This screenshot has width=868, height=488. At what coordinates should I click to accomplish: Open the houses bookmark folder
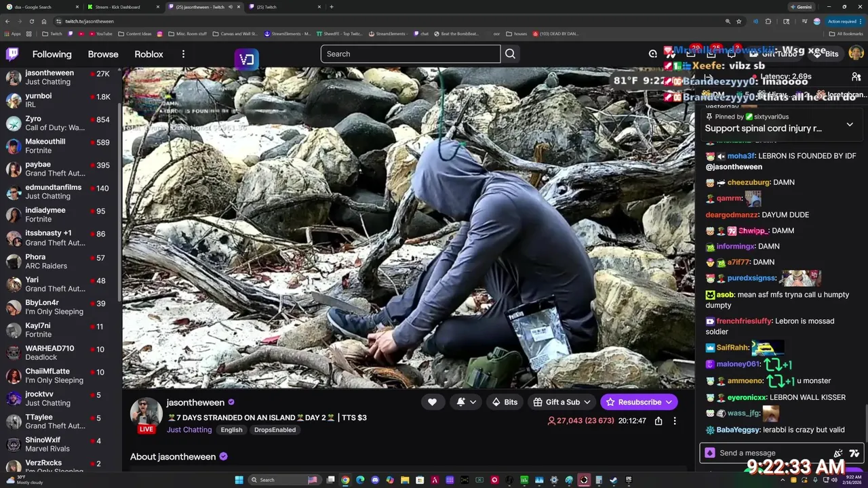click(516, 34)
